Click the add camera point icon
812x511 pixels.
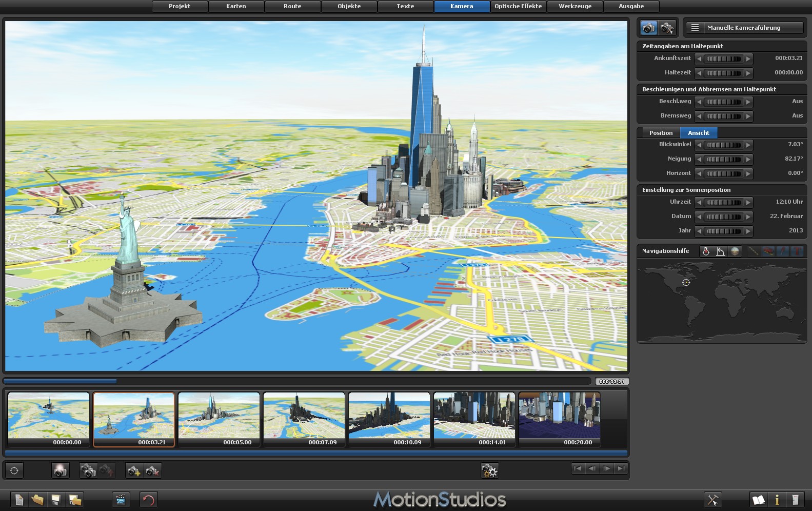[134, 470]
